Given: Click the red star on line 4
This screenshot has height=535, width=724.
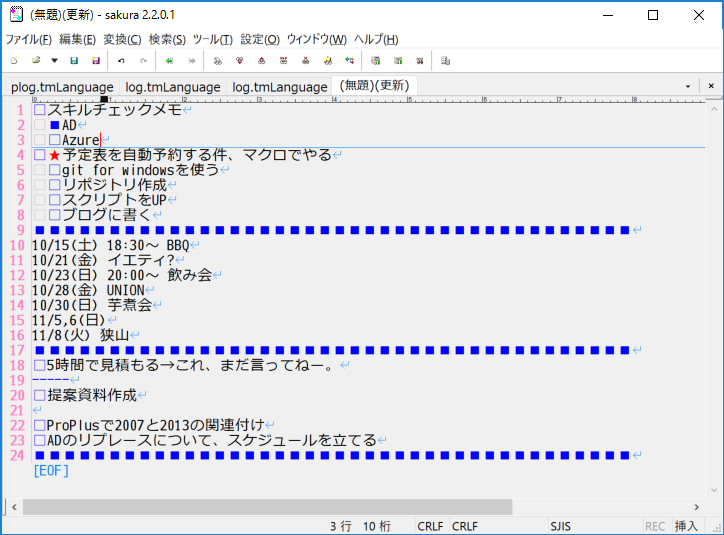Looking at the screenshot, I should pyautogui.click(x=54, y=155).
